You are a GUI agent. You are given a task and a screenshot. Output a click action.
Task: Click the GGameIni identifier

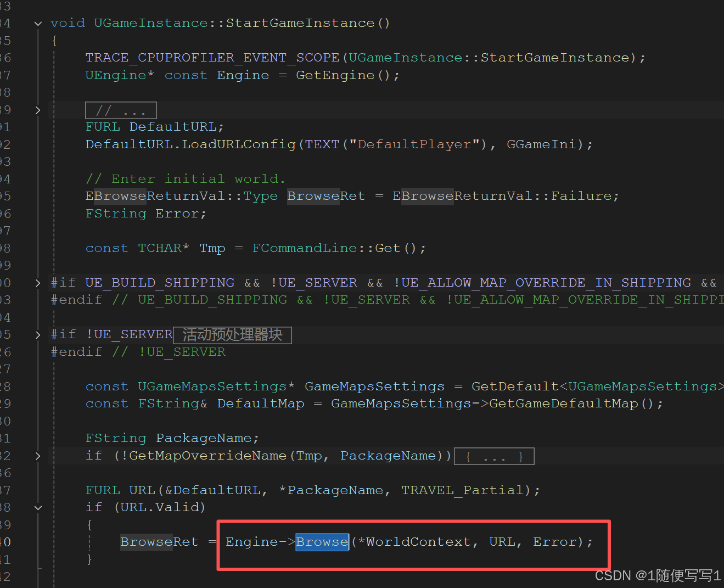point(541,144)
